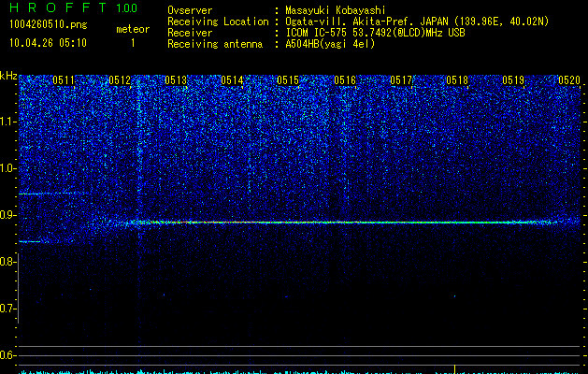Click receiver info ICOM IC-575
Image resolution: width=588 pixels, height=374 pixels.
click(317, 33)
